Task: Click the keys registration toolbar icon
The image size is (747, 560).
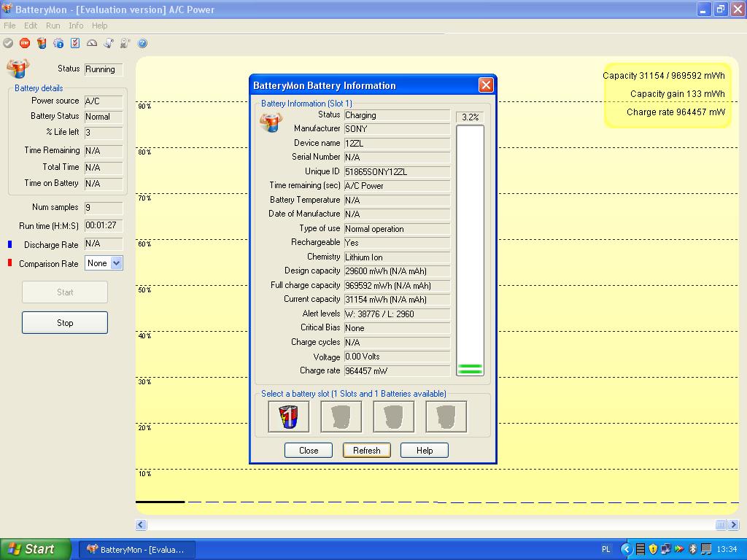Action: point(125,43)
